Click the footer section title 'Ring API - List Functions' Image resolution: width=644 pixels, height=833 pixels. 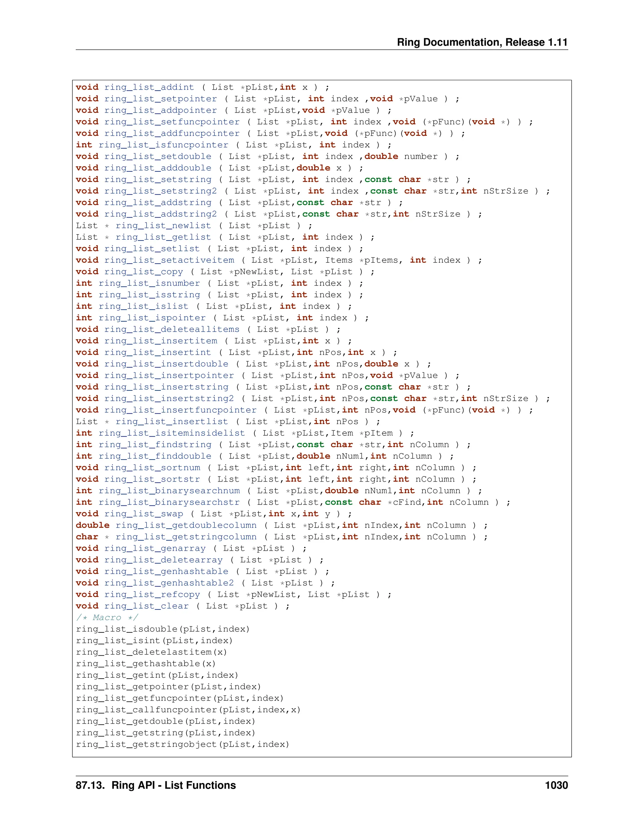coord(174,785)
